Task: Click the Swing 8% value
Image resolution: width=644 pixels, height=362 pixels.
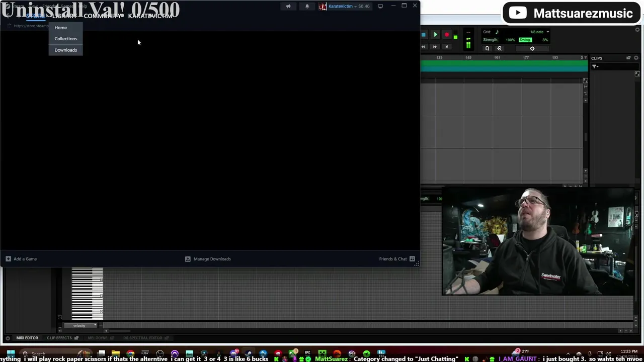Action: click(x=545, y=40)
